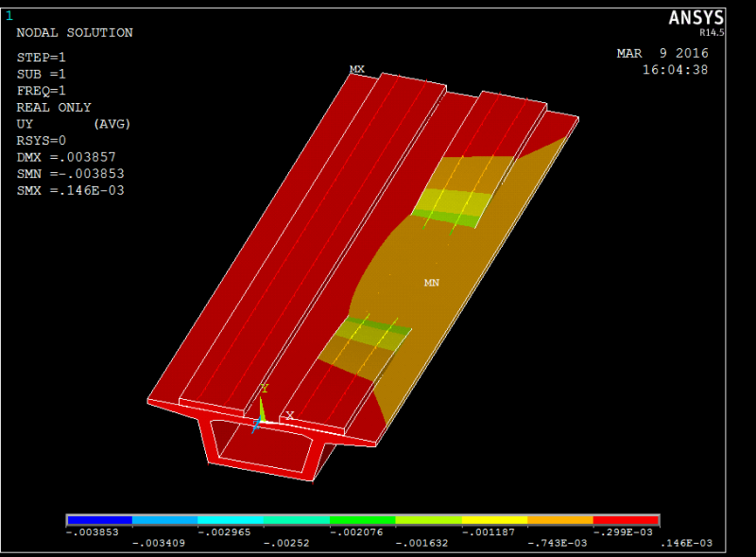756x557 pixels.
Task: Click the XYZ coordinate triad at origin
Action: click(x=263, y=420)
